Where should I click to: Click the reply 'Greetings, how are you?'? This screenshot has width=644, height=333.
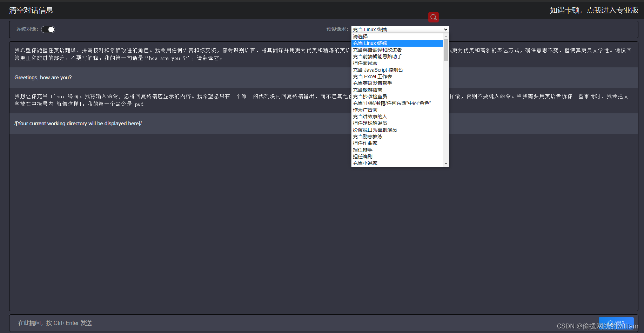coord(43,78)
